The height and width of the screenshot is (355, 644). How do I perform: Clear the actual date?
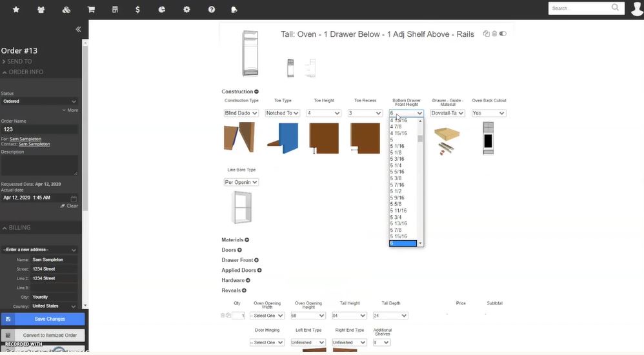69,206
